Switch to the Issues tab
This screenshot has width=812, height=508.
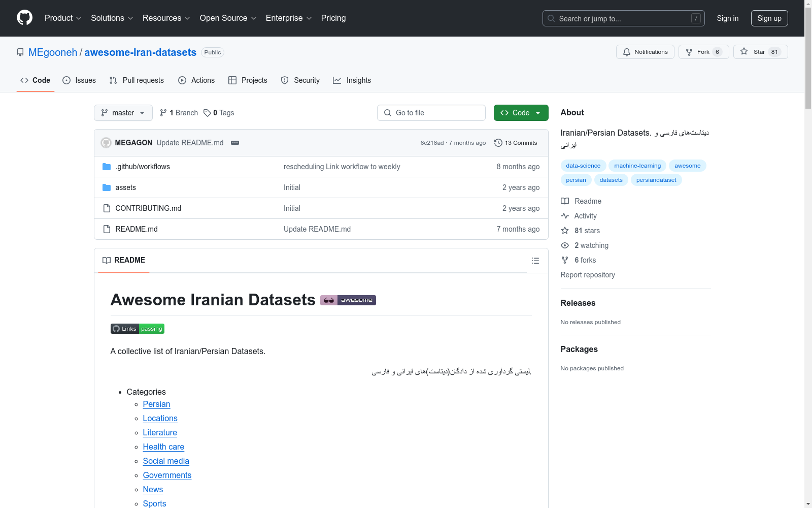click(x=79, y=80)
